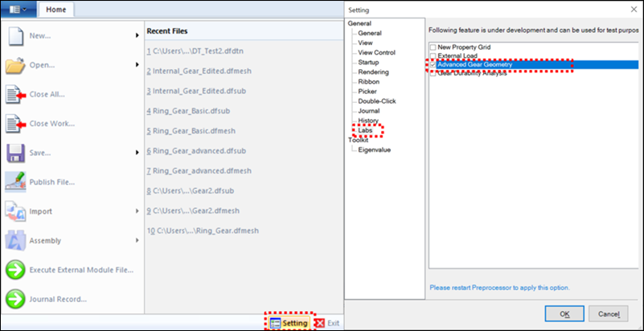Select Labs in the Setting tree
This screenshot has height=331, width=644.
(365, 130)
